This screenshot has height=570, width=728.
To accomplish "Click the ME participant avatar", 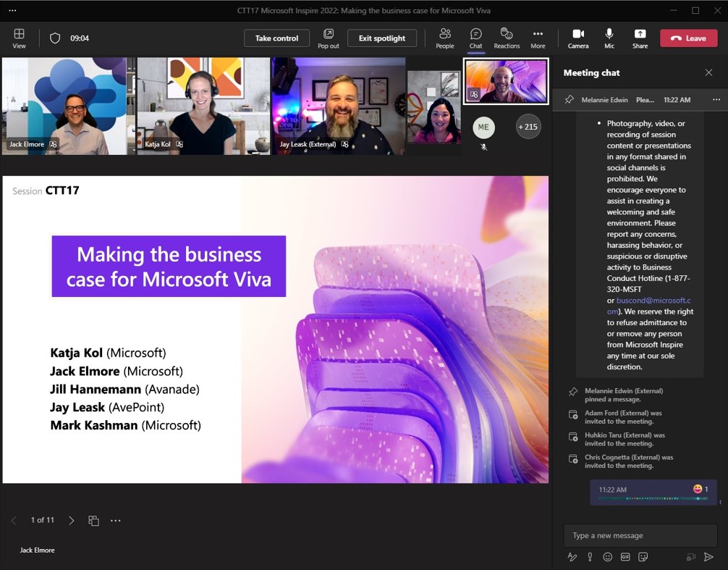I will (483, 127).
